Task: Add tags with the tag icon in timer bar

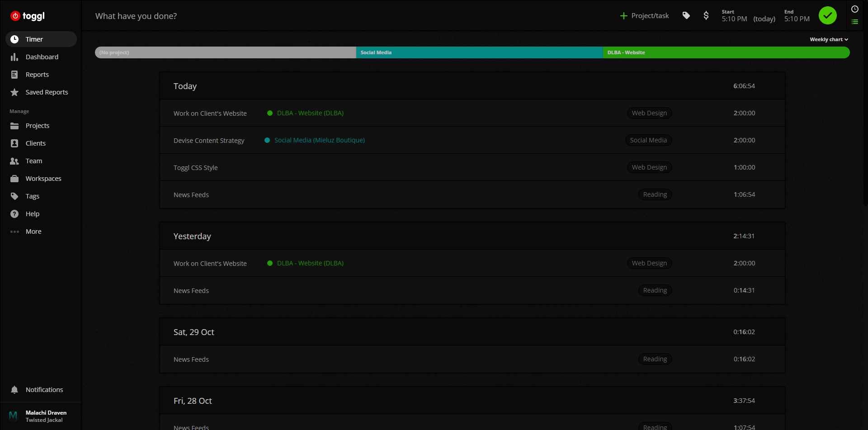Action: (x=686, y=16)
